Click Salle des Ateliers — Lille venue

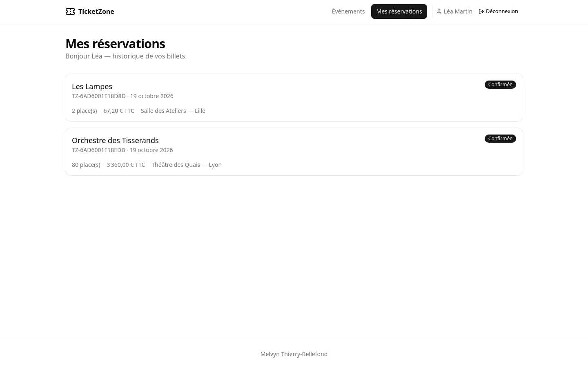coord(173,111)
